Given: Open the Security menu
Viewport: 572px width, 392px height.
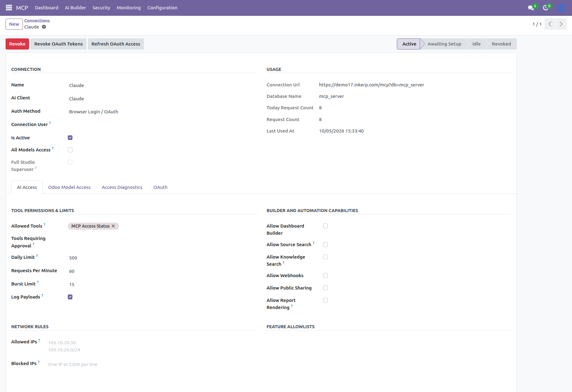Looking at the screenshot, I should pos(101,8).
